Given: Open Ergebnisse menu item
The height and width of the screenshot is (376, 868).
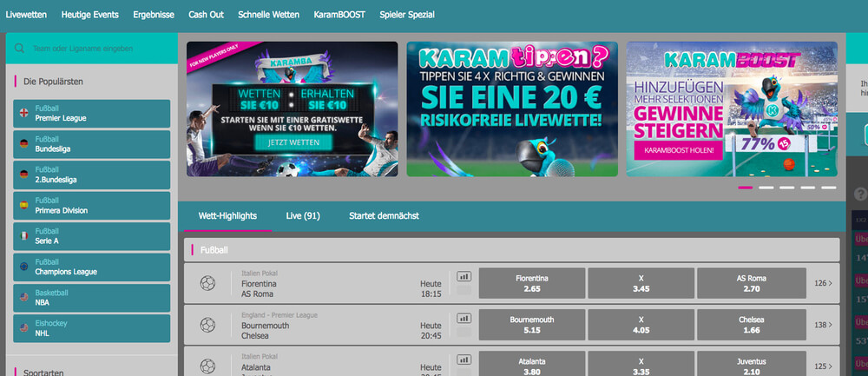Looking at the screenshot, I should pos(154,15).
